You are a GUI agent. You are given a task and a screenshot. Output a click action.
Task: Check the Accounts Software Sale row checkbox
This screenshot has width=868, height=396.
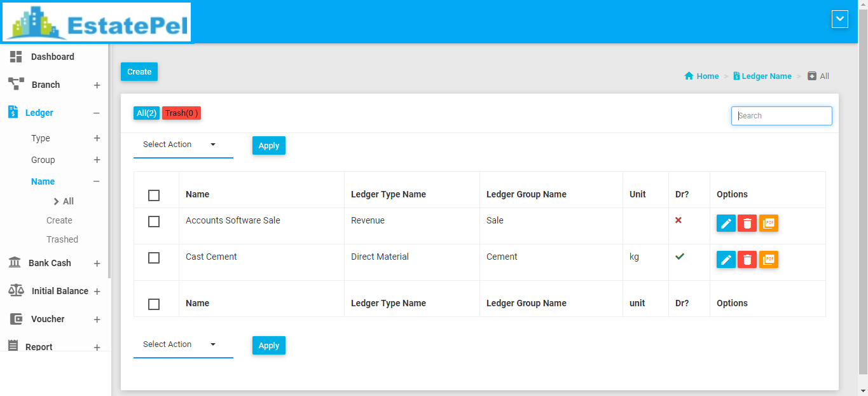pos(154,222)
